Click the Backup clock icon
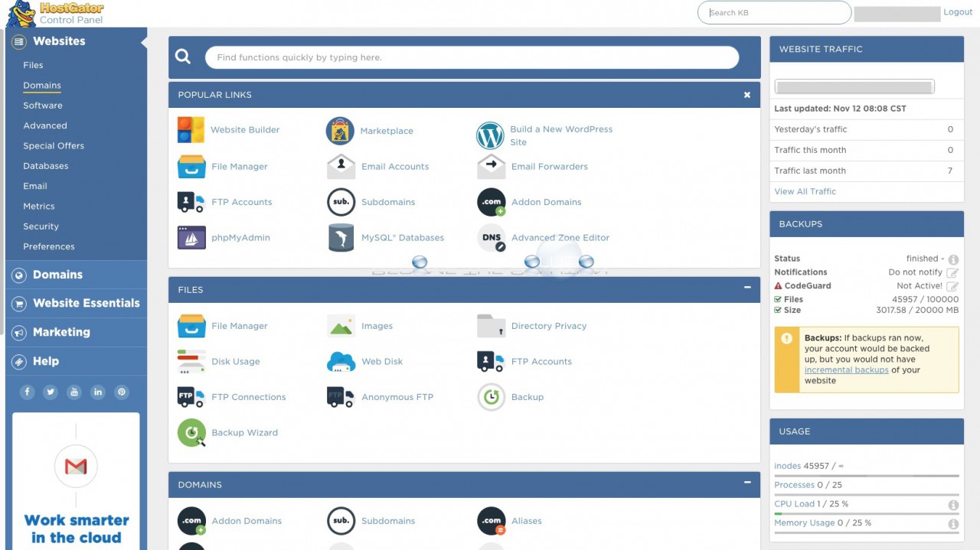 point(491,397)
